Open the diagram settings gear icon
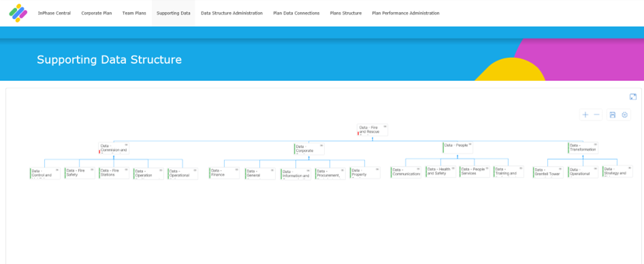The image size is (644, 264). click(x=624, y=115)
